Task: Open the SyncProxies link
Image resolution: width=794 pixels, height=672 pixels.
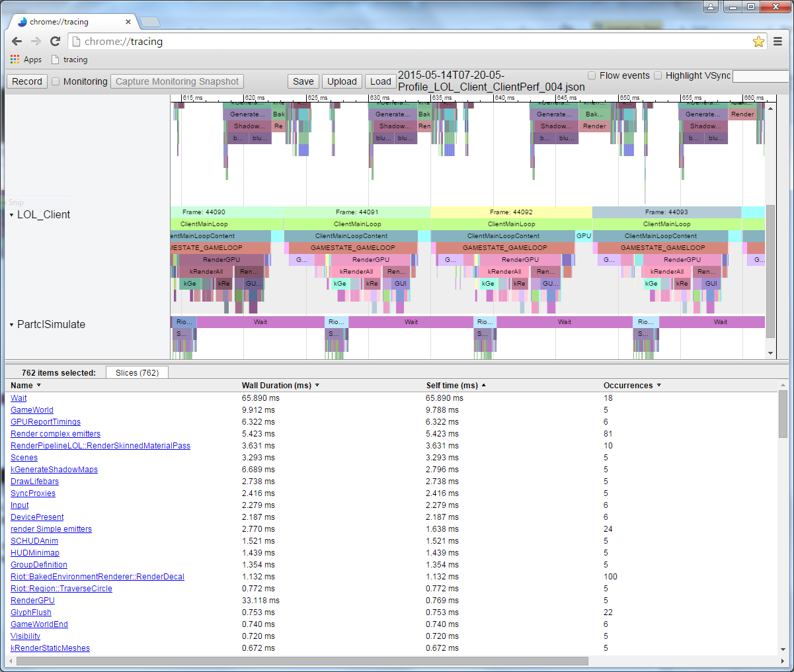Action: [33, 493]
